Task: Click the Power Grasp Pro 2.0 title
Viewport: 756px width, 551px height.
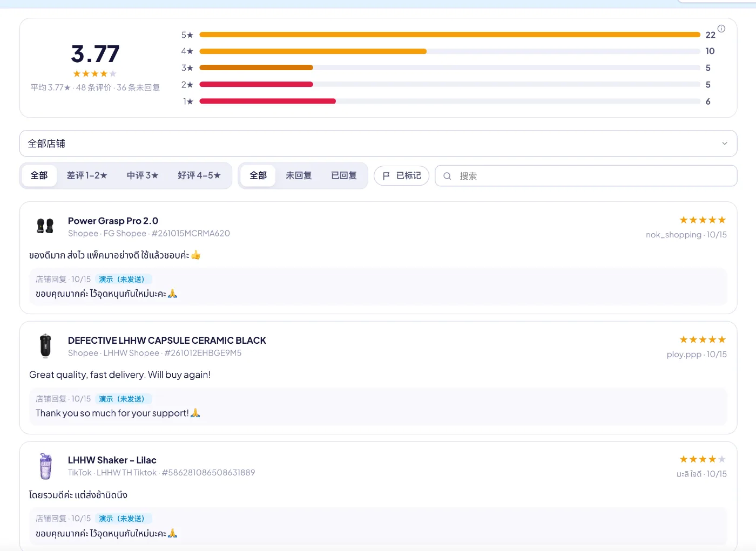Action: (x=113, y=221)
